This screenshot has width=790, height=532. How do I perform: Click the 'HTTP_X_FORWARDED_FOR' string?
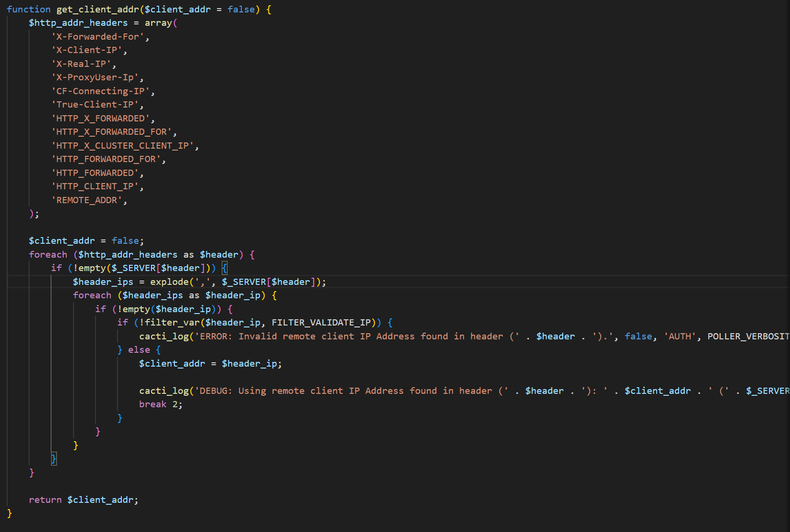[112, 132]
